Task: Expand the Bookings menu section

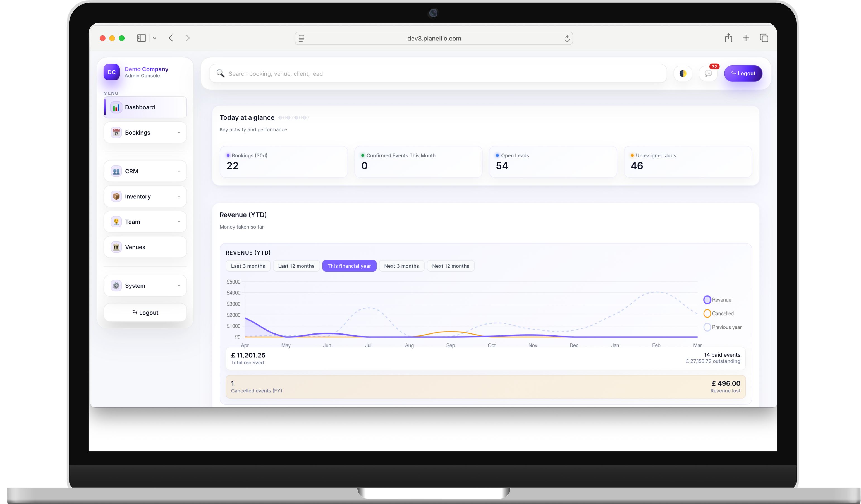Action: 179,133
